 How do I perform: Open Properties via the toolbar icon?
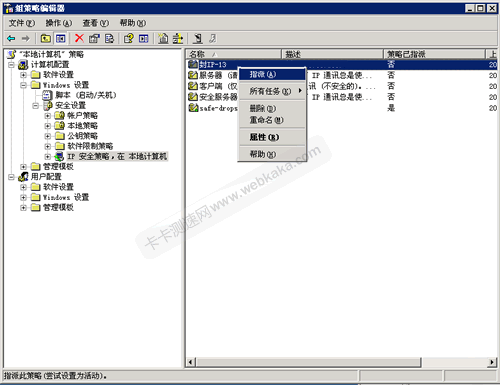[94, 39]
